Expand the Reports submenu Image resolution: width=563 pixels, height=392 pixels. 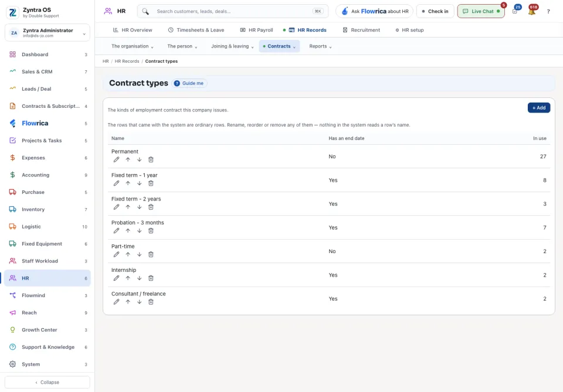[x=320, y=46]
